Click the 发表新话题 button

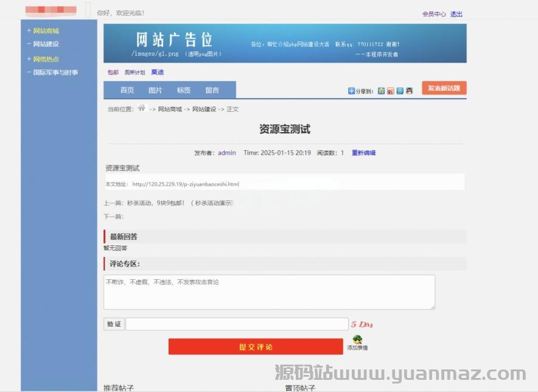pos(444,88)
